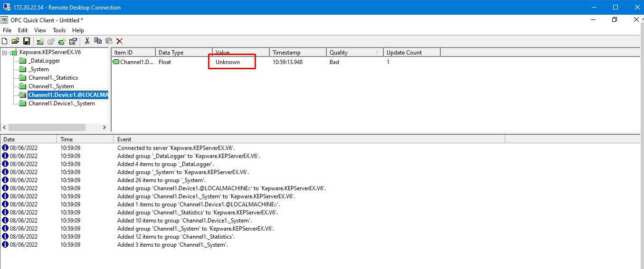Select the Channel1._System group
This screenshot has width=644, height=269.
[51, 86]
